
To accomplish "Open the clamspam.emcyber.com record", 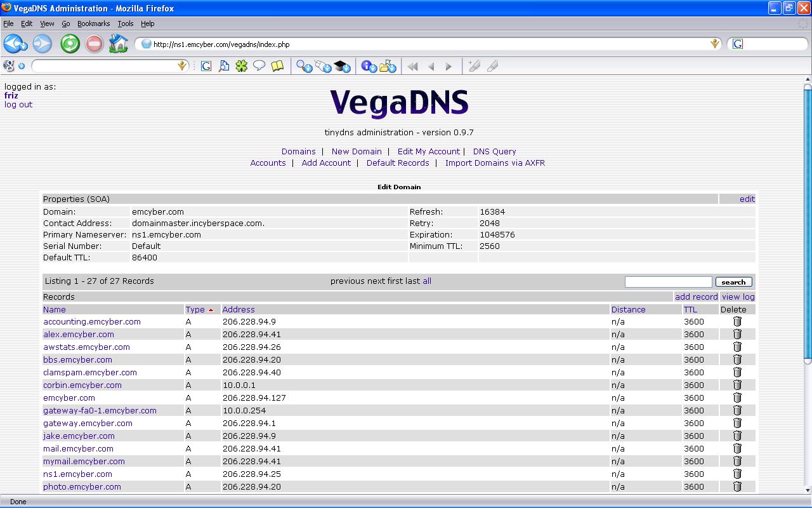I will [x=90, y=372].
